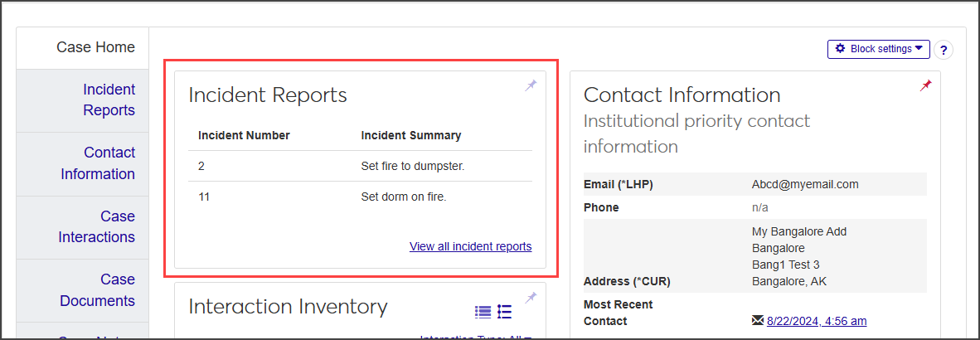Select incident number 2 row
Screen dimensions: 980x340
[360, 166]
